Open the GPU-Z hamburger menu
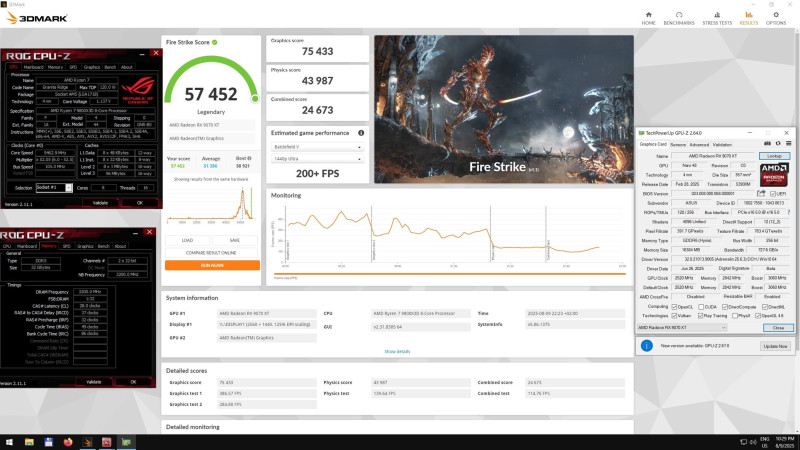This screenshot has height=450, width=800. [788, 144]
